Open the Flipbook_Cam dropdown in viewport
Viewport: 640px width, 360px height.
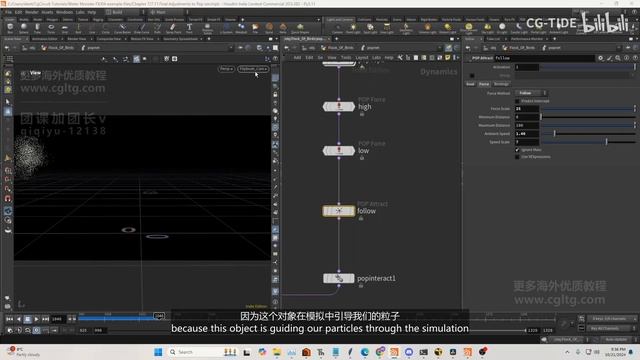(253, 69)
